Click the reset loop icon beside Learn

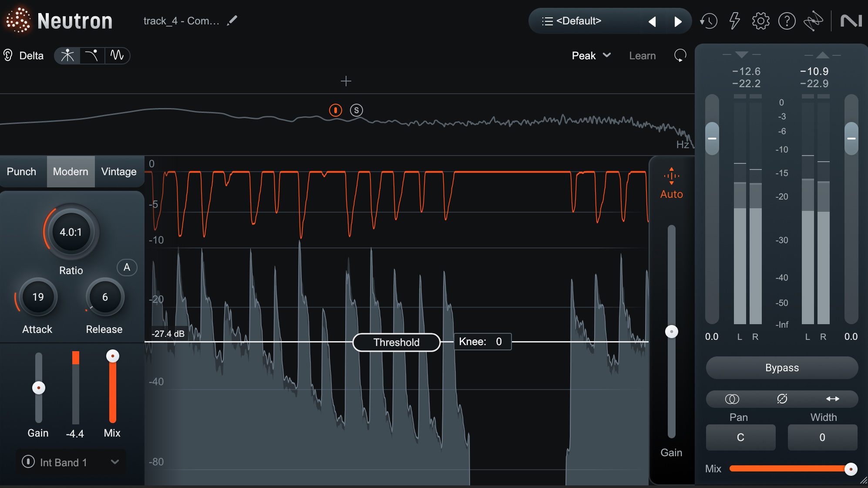pyautogui.click(x=680, y=55)
